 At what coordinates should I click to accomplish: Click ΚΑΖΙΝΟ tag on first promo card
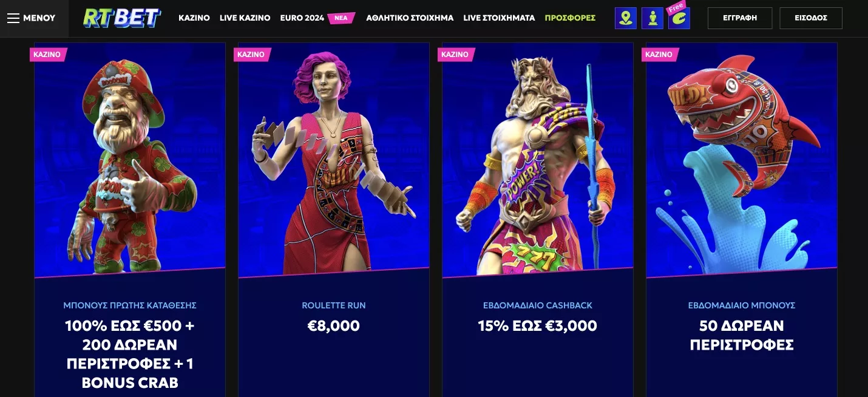(x=47, y=55)
